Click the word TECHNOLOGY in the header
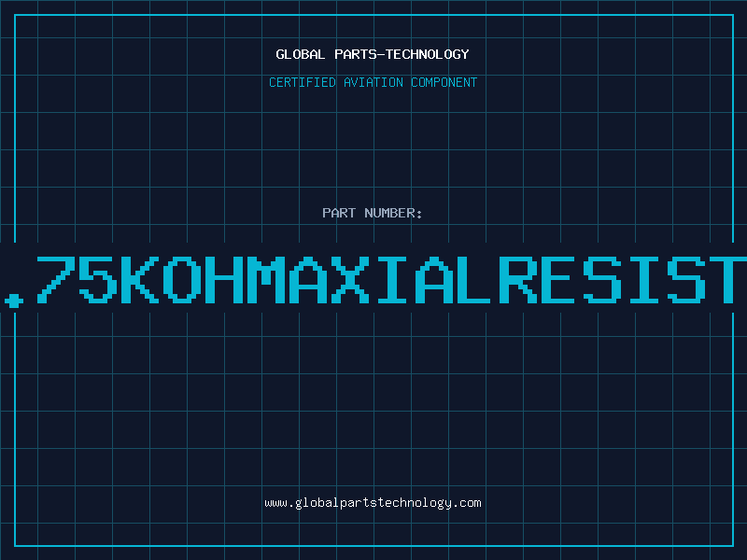Image resolution: width=747 pixels, height=560 pixels. 428,54
